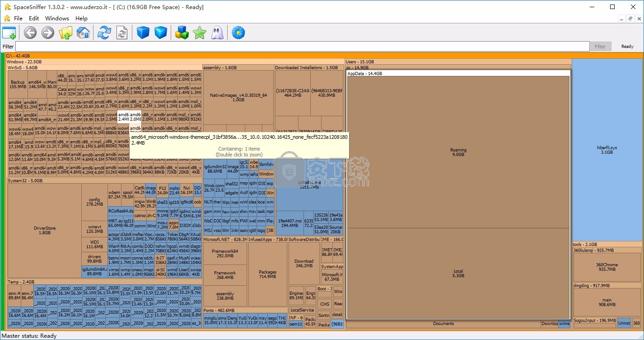Select the 360Chrome 925.7MB block
The image size is (644, 340).
point(607,267)
